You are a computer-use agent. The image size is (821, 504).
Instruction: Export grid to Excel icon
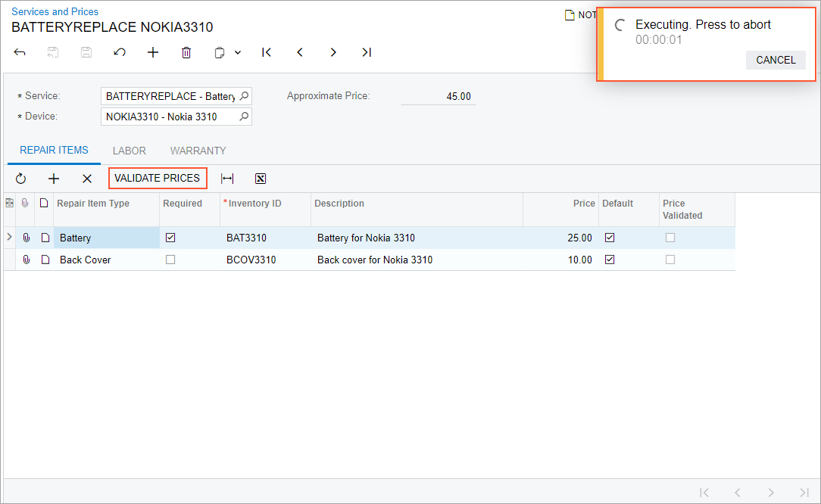coord(261,179)
